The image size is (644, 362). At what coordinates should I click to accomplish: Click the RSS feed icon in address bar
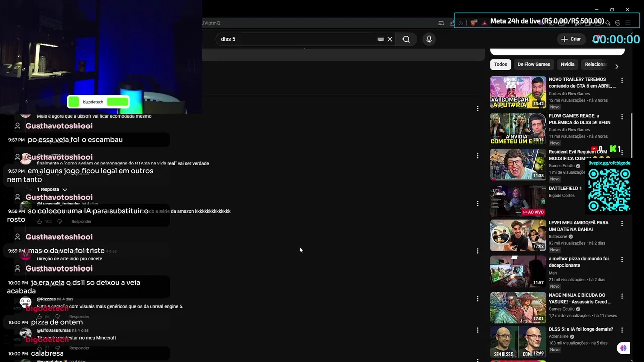(x=461, y=23)
